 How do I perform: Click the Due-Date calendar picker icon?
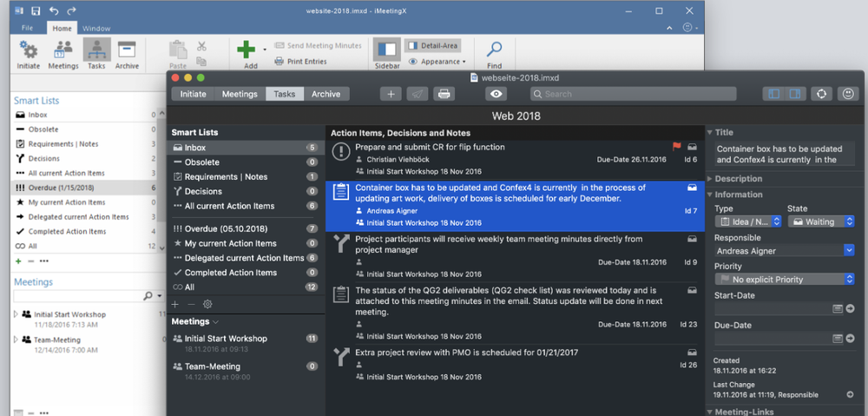pyautogui.click(x=838, y=339)
